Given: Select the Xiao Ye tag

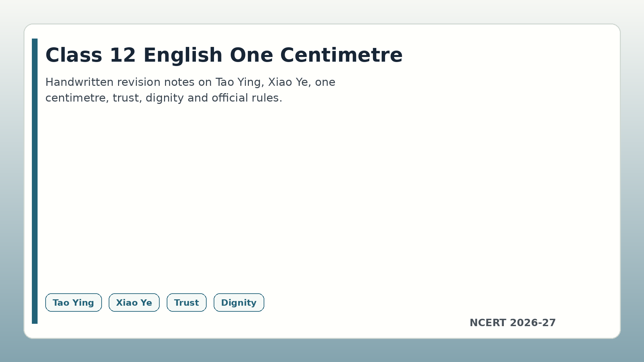Looking at the screenshot, I should [x=134, y=303].
